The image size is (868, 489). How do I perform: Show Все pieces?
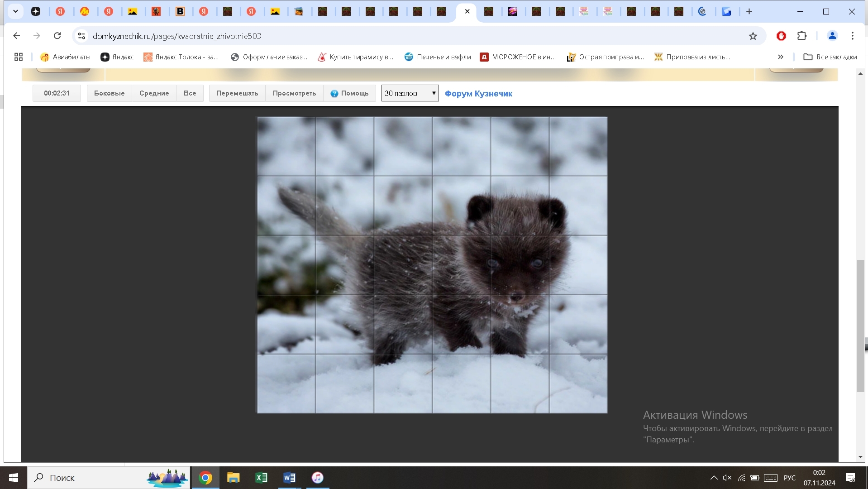190,93
